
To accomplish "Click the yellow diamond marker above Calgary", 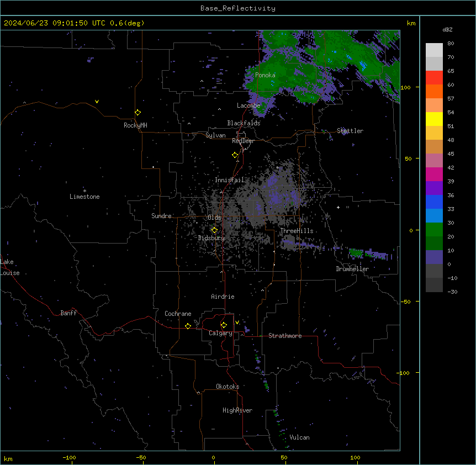I will pos(224,325).
